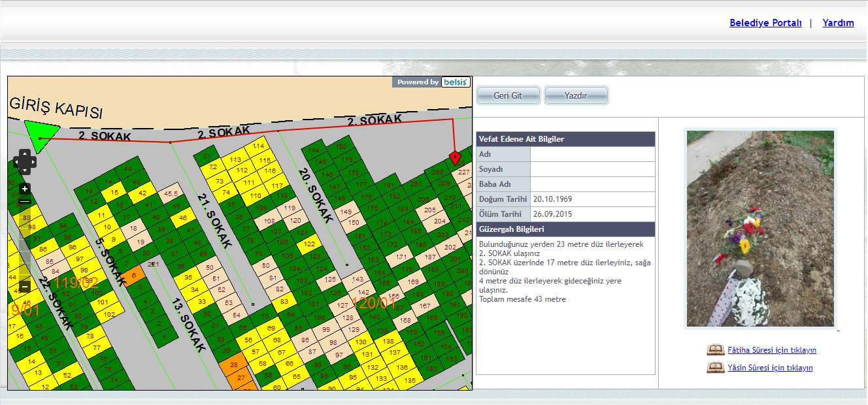Click the zoom slider handle on the map
The width and height of the screenshot is (868, 405).
25,202
